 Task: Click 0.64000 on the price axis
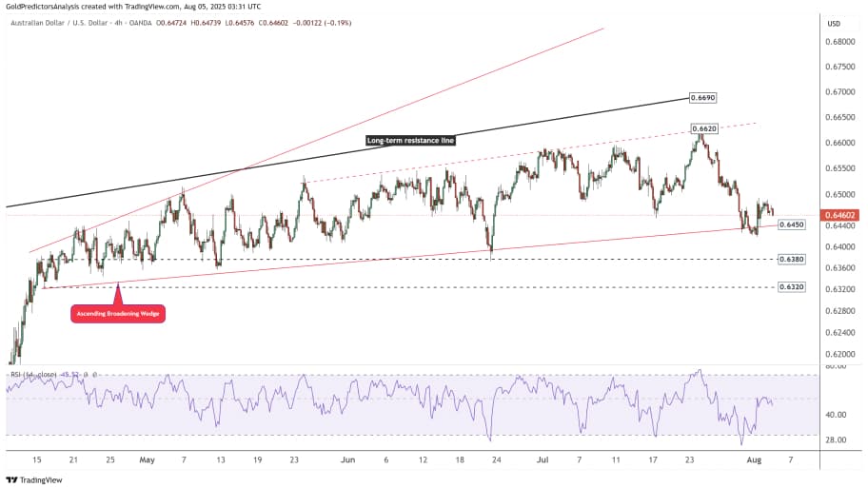[839, 246]
